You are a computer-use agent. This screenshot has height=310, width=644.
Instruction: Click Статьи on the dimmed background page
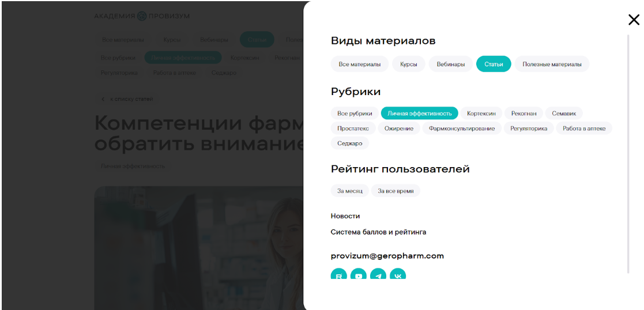click(257, 40)
